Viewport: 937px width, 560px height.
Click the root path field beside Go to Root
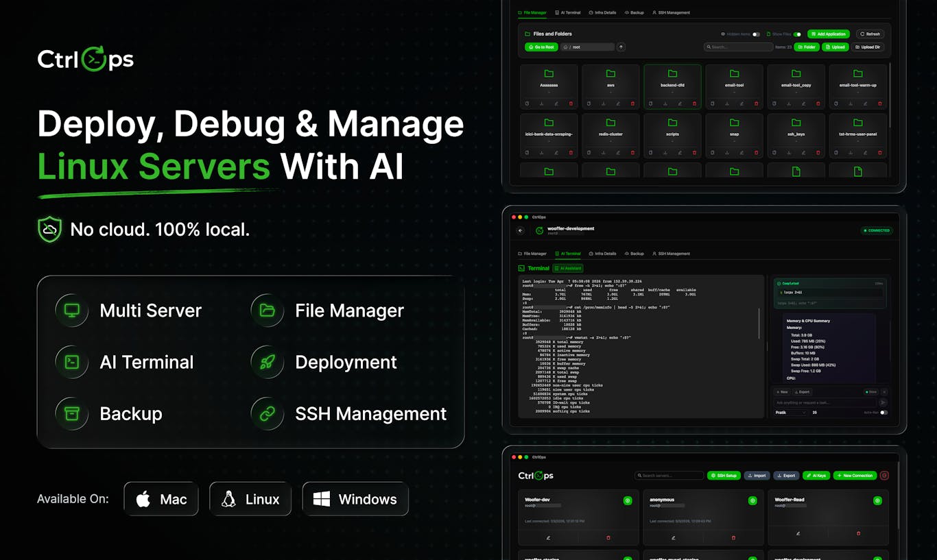coord(587,47)
